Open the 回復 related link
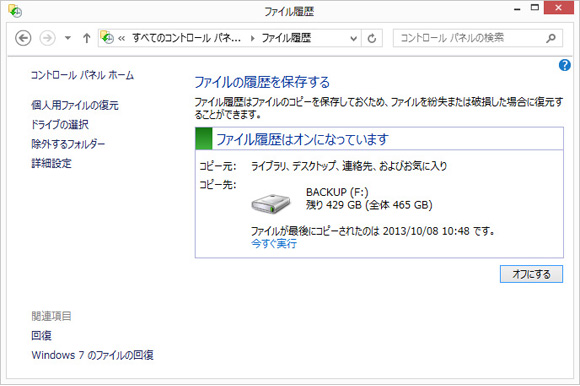The image size is (580, 386). point(41,335)
